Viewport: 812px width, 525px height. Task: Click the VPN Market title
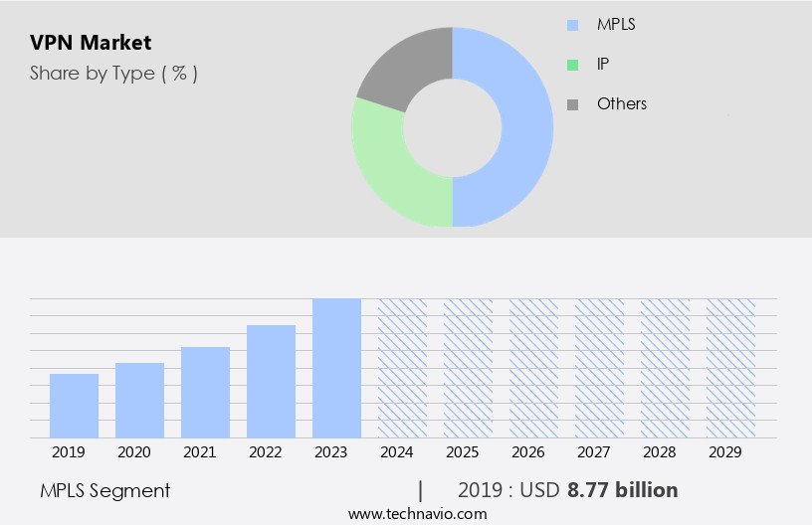pyautogui.click(x=91, y=43)
